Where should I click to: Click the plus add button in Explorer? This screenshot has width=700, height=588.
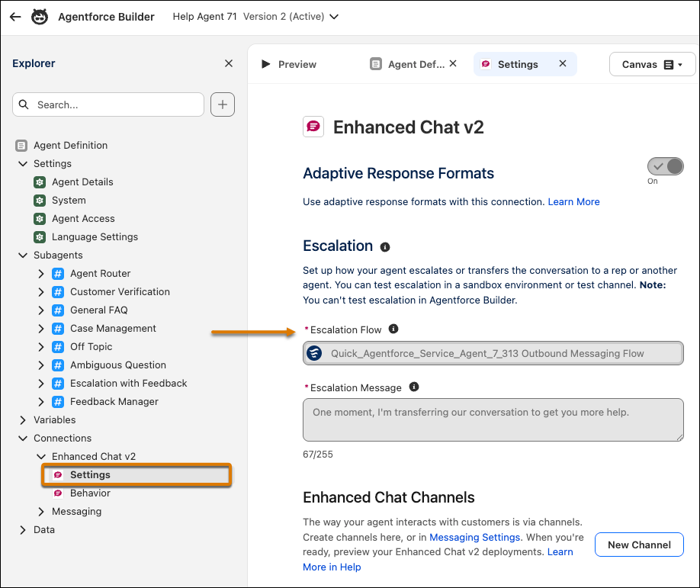point(223,104)
